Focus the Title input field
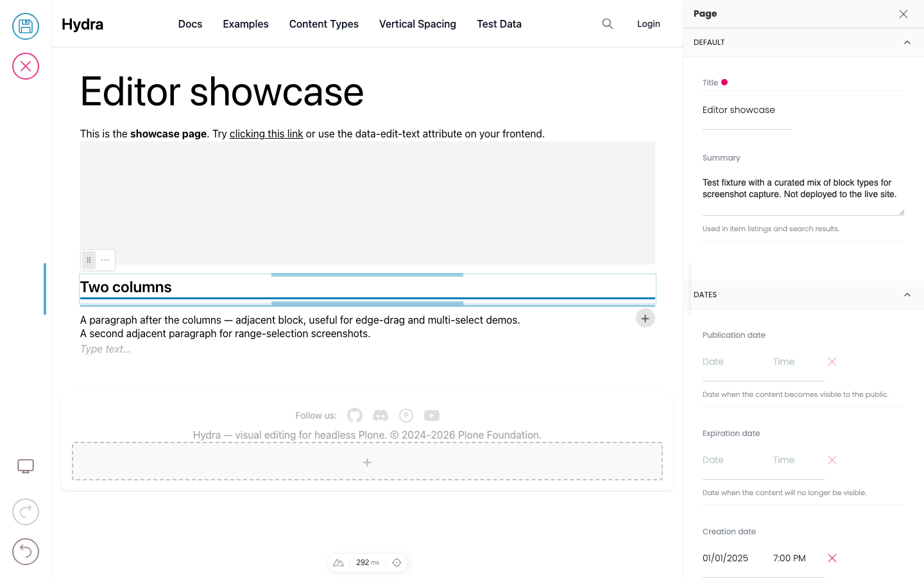This screenshot has height=578, width=924. pos(747,110)
